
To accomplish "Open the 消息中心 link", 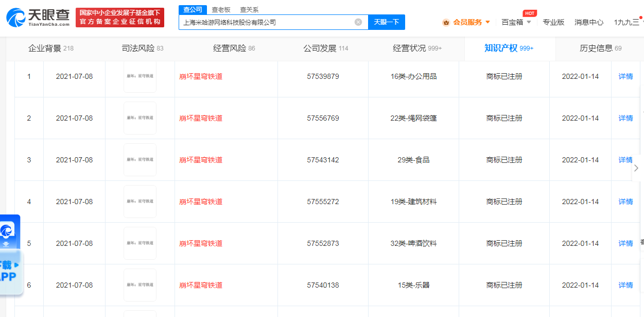I will click(589, 22).
